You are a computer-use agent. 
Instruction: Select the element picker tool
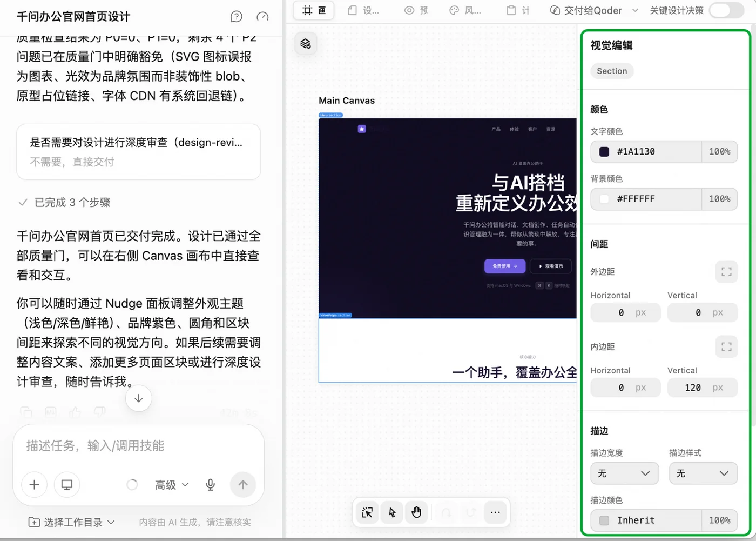pos(367,512)
